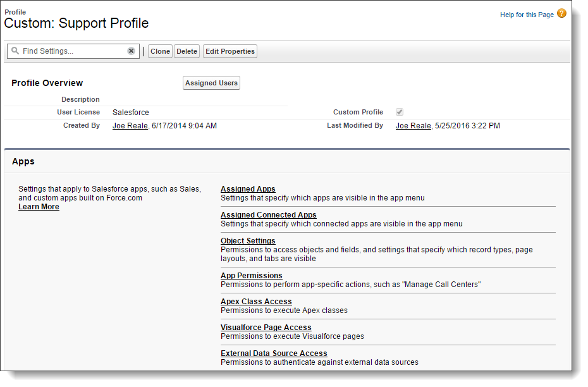
Task: Click the Delete button
Action: pyautogui.click(x=187, y=51)
